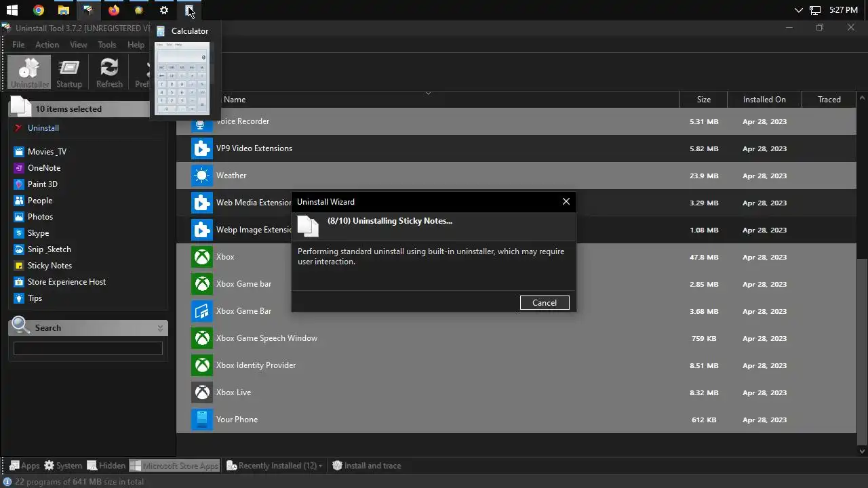Open File Explorer from the taskbar
The image size is (868, 488).
(63, 10)
